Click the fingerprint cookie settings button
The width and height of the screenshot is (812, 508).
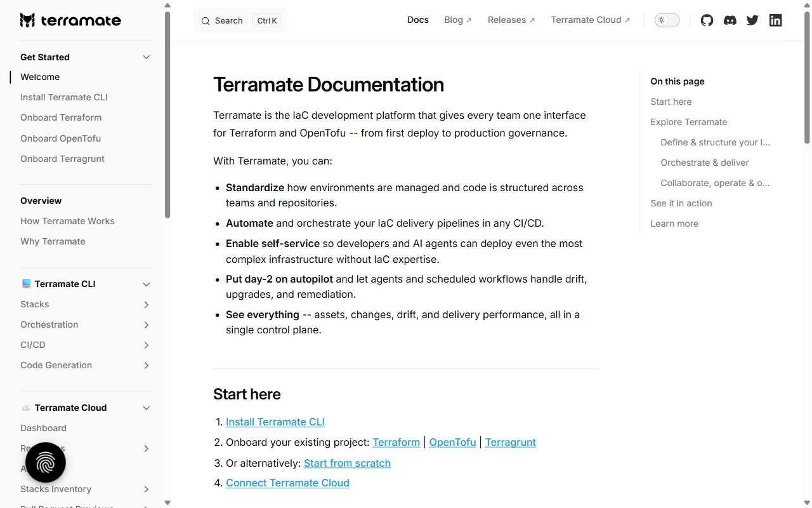coord(46,462)
